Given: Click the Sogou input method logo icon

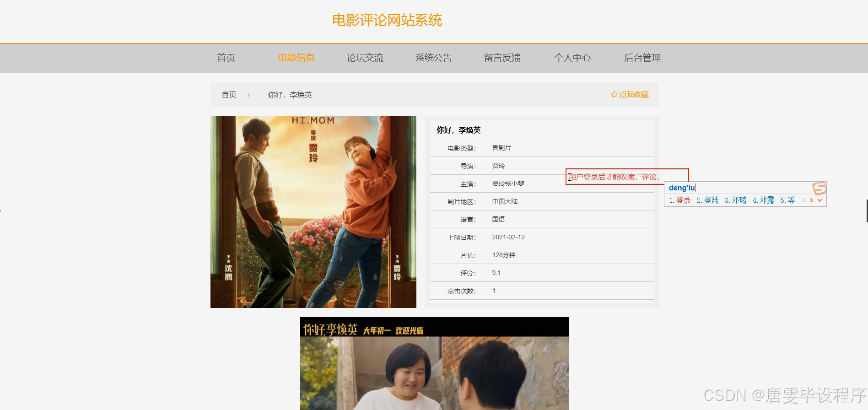Looking at the screenshot, I should coord(819,188).
